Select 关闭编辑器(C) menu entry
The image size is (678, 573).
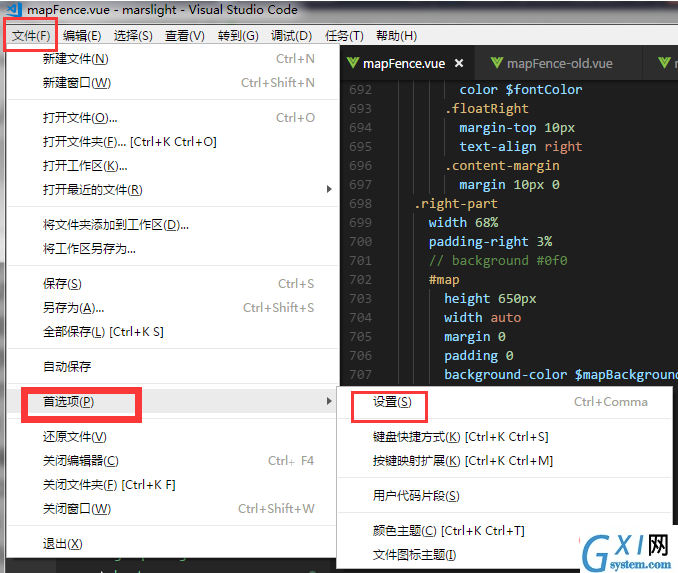click(173, 461)
